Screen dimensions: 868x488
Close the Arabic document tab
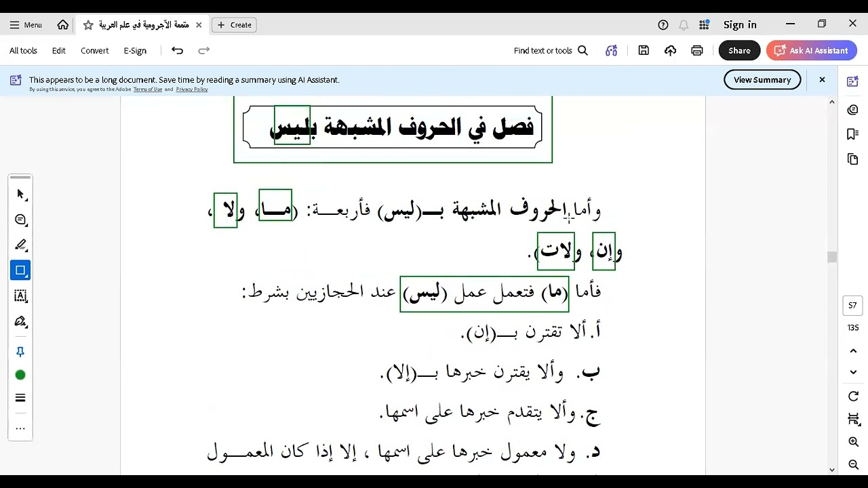pos(199,24)
